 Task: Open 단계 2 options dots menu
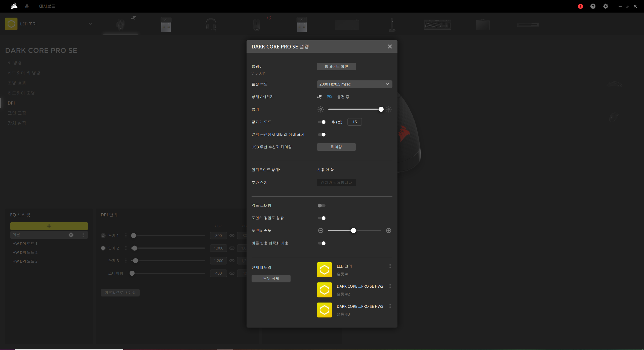(126, 248)
